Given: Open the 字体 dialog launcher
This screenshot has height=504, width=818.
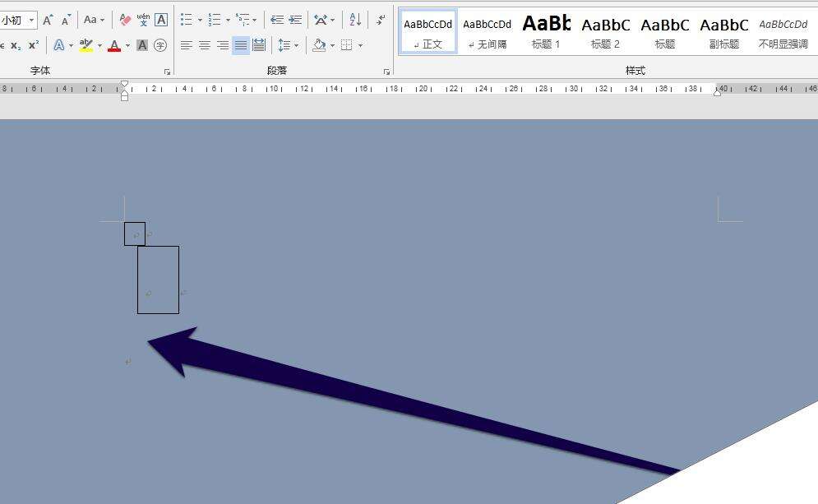Looking at the screenshot, I should [167, 72].
